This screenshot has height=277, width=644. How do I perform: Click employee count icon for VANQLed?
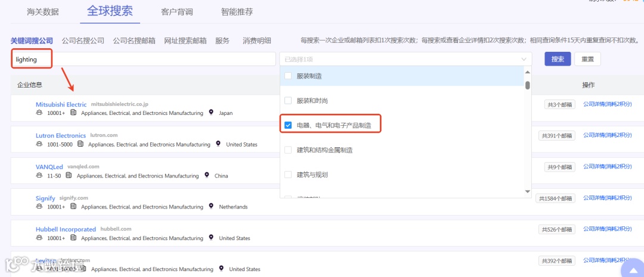coord(39,175)
